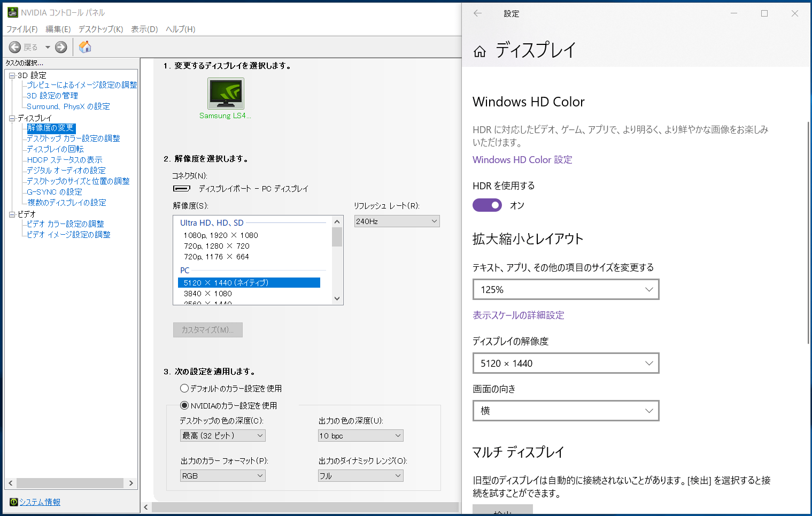Open the 編集(E) menu
The image size is (812, 516).
tap(58, 29)
